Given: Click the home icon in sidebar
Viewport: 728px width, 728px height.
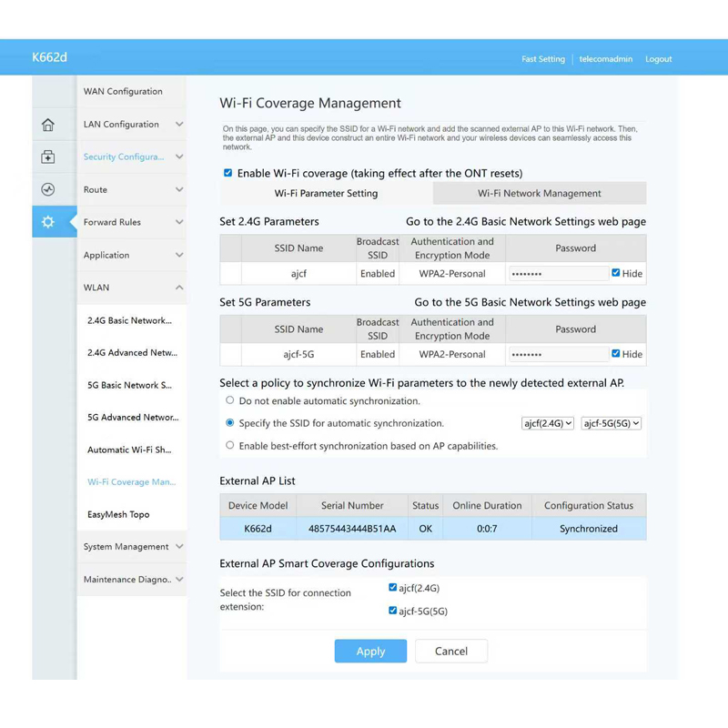Looking at the screenshot, I should point(48,125).
